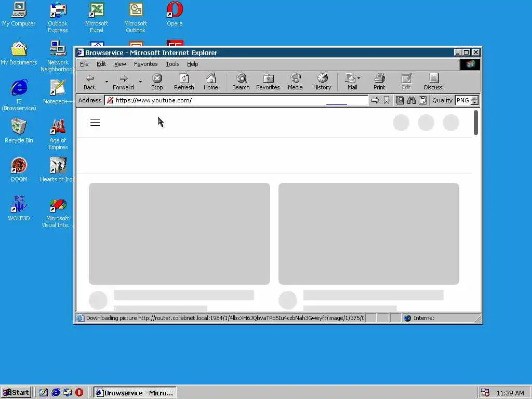
Task: Show the History panel
Action: (322, 82)
